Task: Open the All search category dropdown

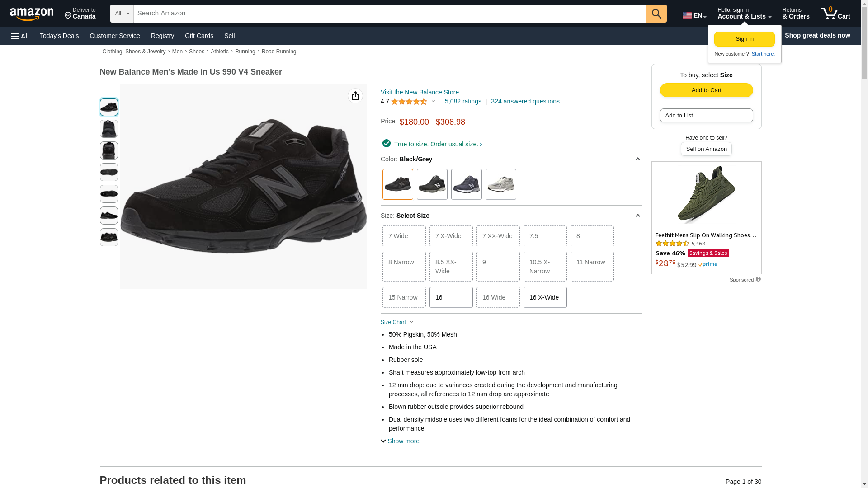Action: pyautogui.click(x=122, y=14)
